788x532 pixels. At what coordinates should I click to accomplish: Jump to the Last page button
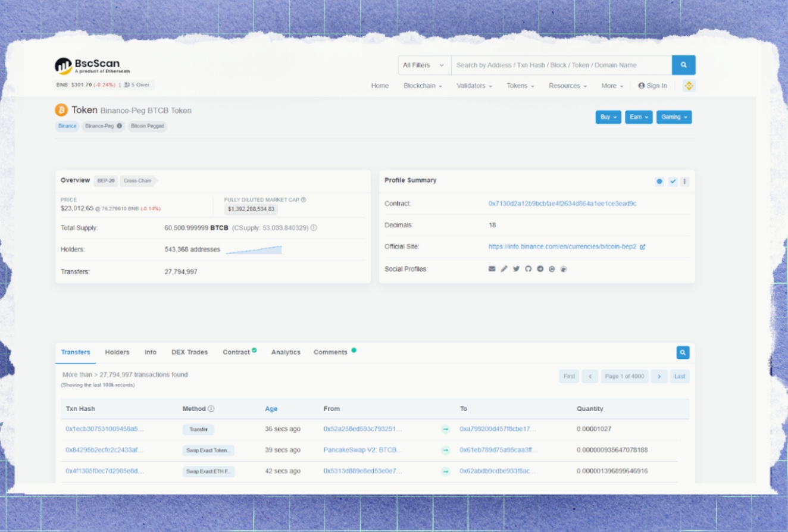pyautogui.click(x=680, y=376)
